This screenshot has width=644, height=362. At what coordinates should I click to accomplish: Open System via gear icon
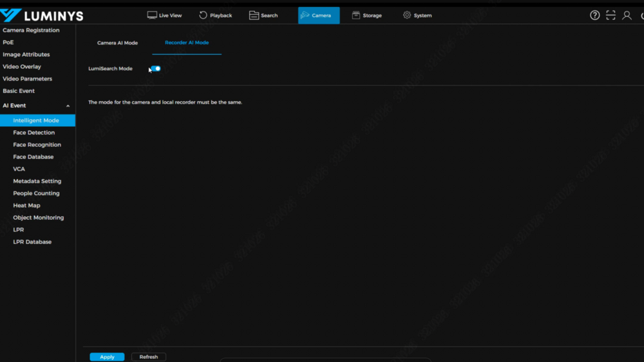pos(407,15)
